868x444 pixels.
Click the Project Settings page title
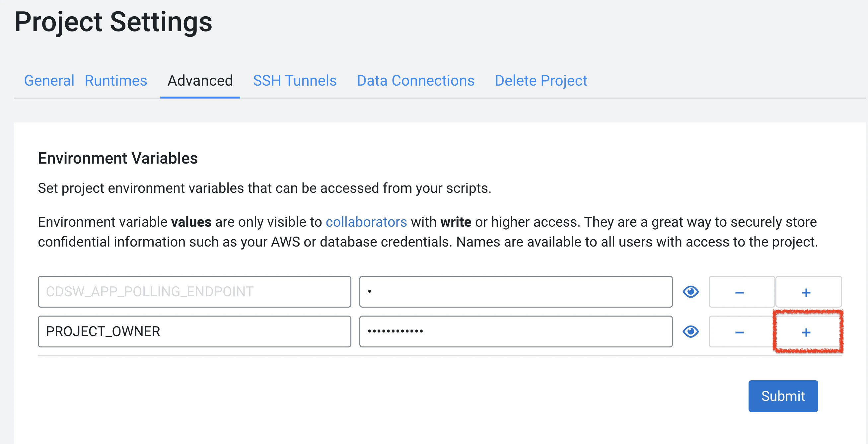(x=113, y=22)
